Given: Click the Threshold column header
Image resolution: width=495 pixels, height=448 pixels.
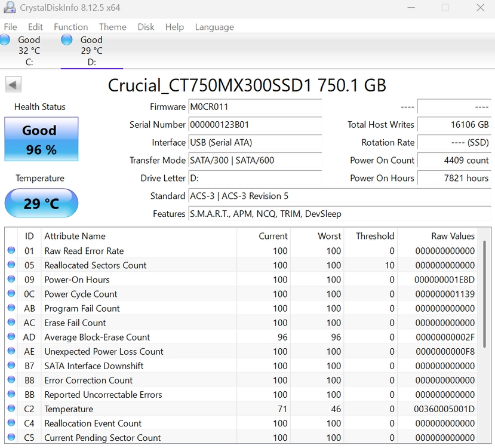Looking at the screenshot, I should tap(371, 236).
